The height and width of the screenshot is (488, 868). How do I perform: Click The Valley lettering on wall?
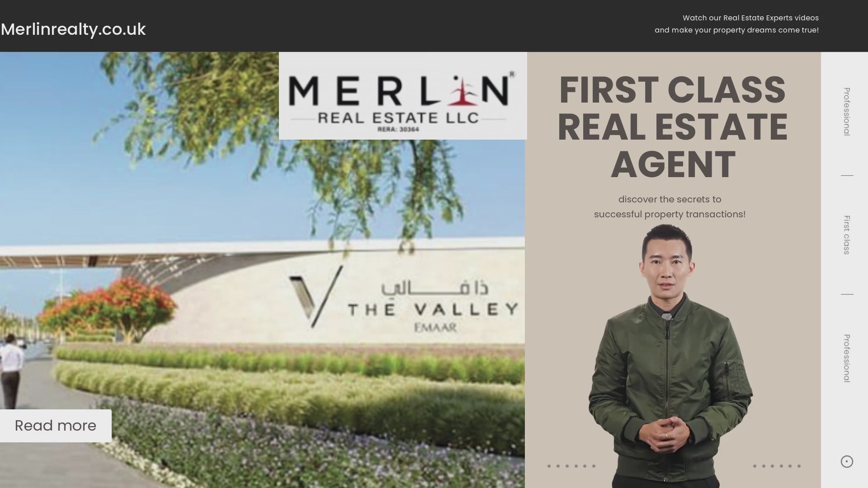coord(433,310)
